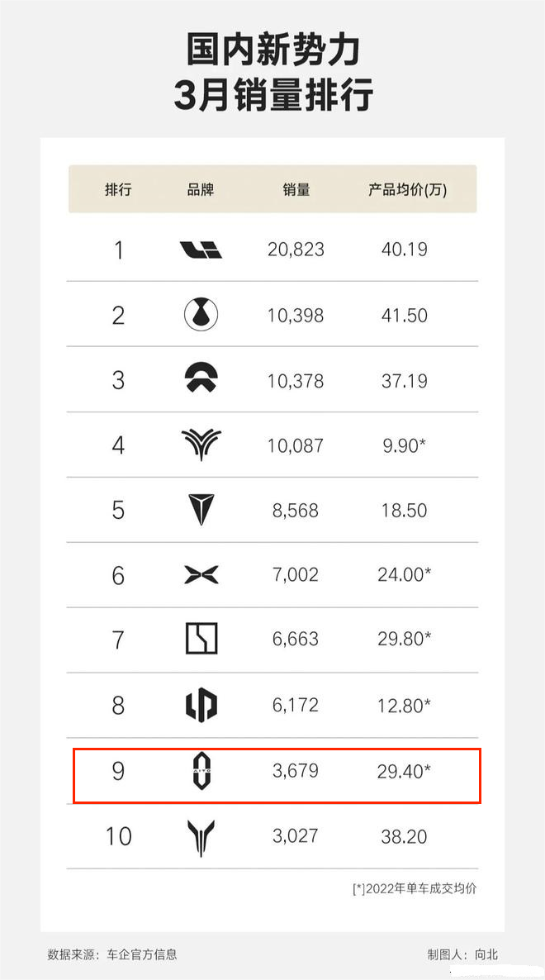The width and height of the screenshot is (545, 980).
Task: Click the 排行 column header
Action: (118, 189)
